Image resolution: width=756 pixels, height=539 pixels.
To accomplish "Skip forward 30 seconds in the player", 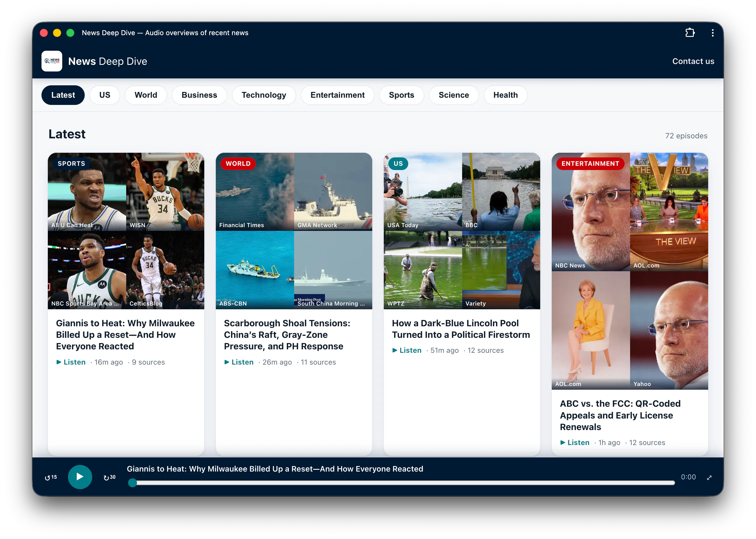I will coord(109,477).
